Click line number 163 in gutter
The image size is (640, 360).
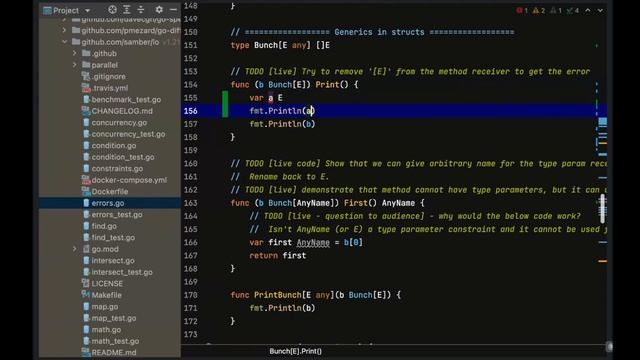coord(191,203)
